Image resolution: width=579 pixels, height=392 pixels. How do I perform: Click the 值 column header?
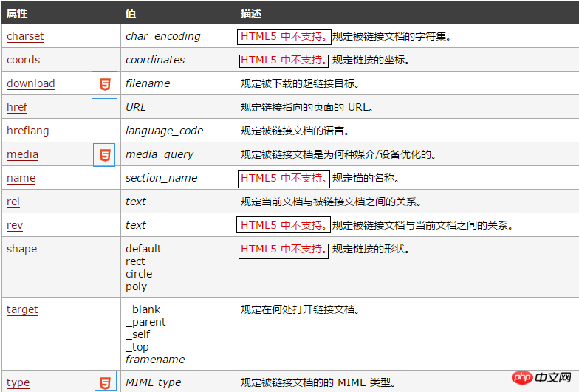click(131, 13)
